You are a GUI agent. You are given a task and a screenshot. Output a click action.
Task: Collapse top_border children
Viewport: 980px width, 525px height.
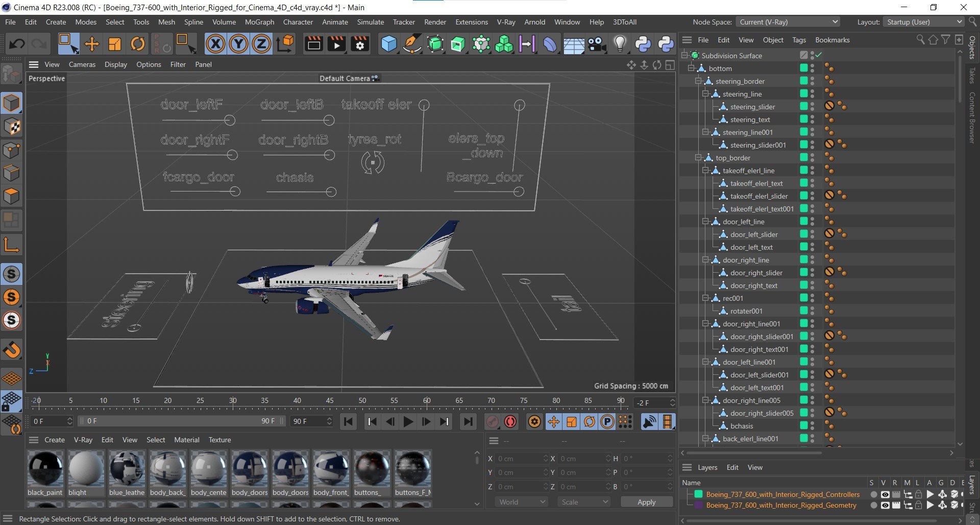[x=698, y=157]
